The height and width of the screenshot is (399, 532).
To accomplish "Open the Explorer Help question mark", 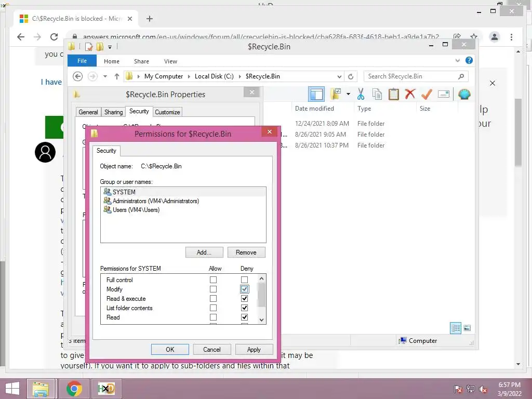I will [x=469, y=60].
